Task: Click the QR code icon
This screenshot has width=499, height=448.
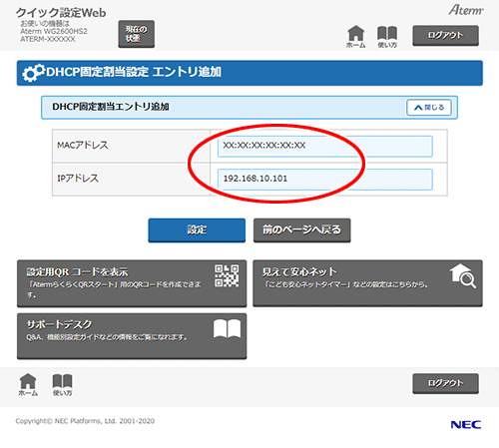Action: [227, 275]
